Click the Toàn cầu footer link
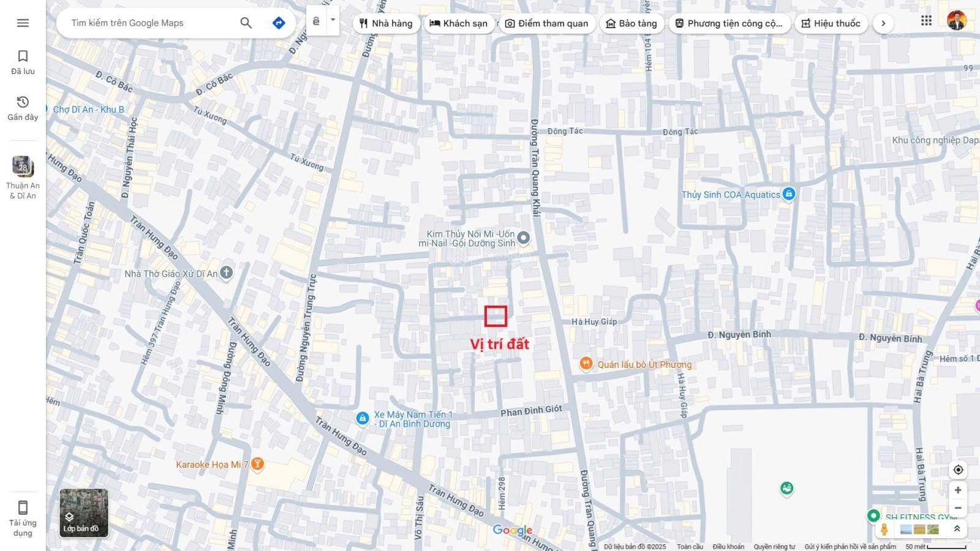The height and width of the screenshot is (551, 980). [690, 547]
